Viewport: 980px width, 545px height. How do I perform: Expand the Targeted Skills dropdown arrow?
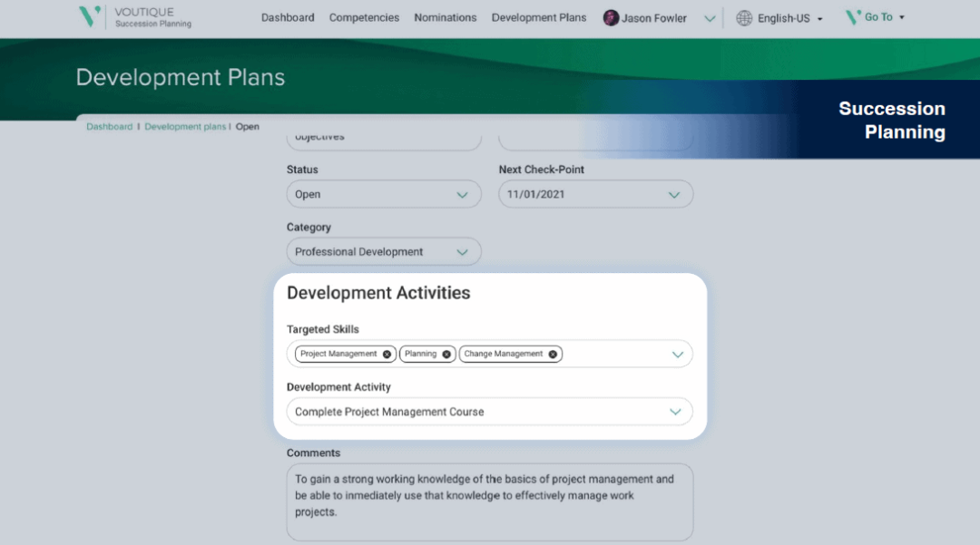(677, 355)
